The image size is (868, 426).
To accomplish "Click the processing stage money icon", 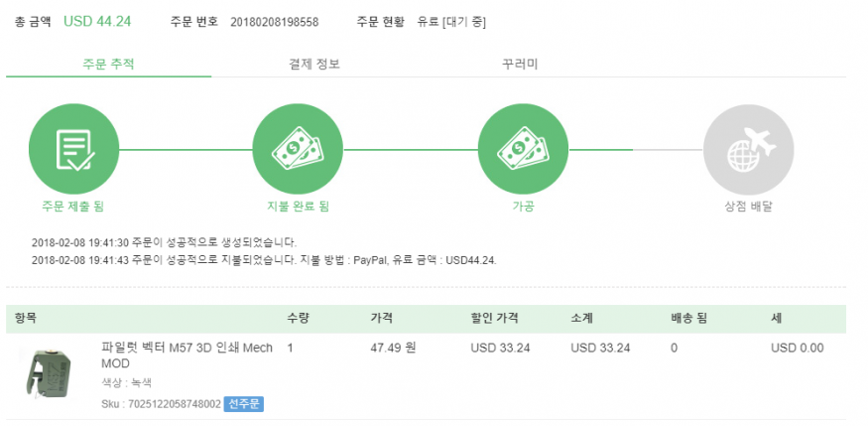I will tap(523, 150).
